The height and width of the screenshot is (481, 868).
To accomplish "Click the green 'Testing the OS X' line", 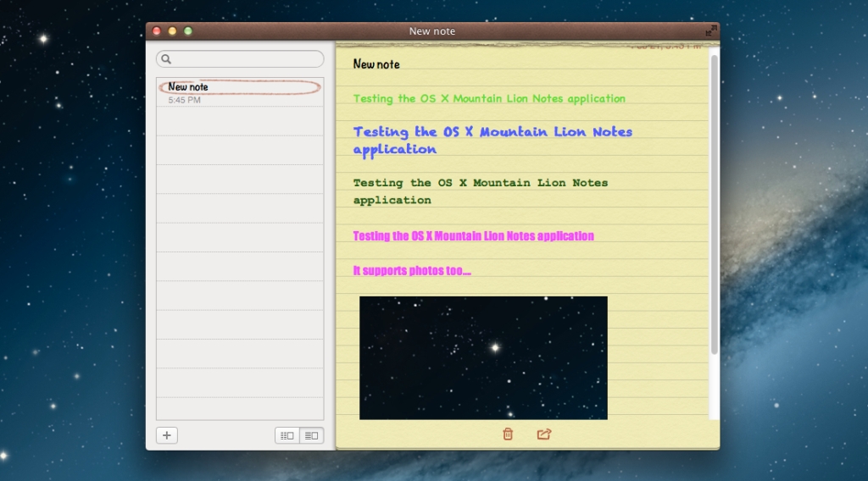I will (489, 98).
